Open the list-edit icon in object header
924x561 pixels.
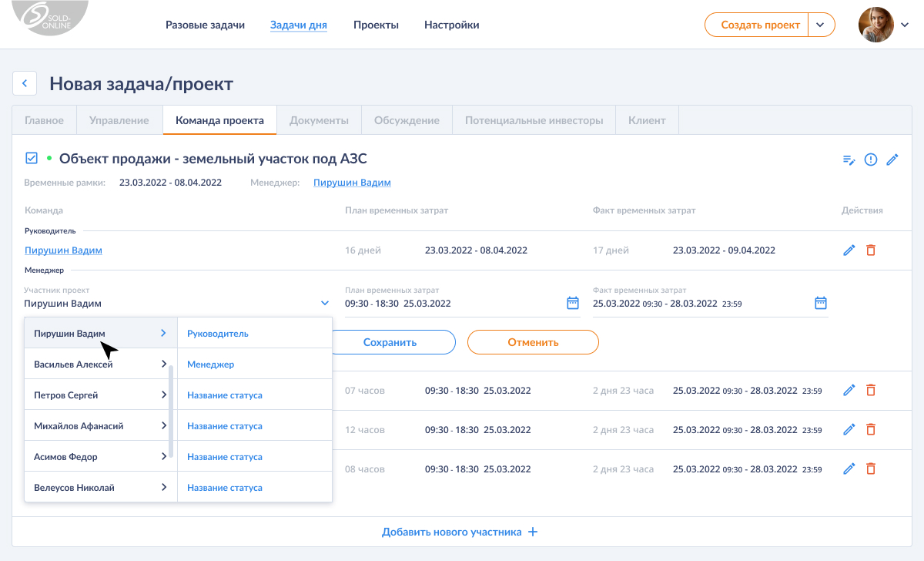[x=849, y=160]
